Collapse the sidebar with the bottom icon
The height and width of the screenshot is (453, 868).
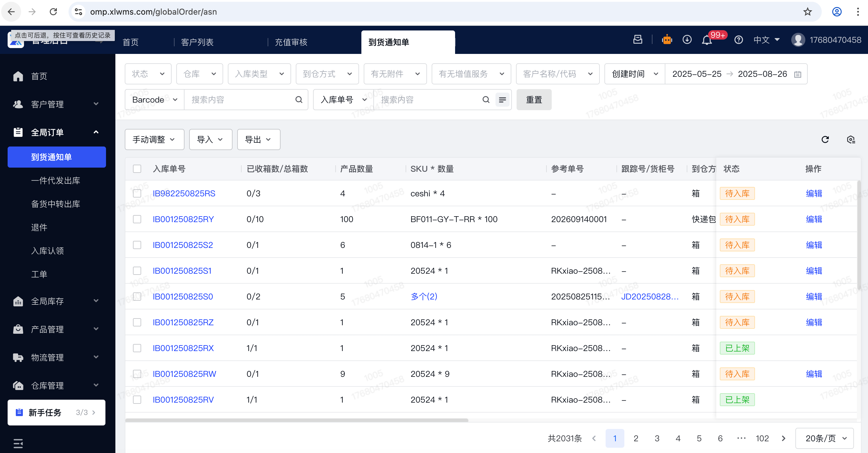click(x=18, y=443)
